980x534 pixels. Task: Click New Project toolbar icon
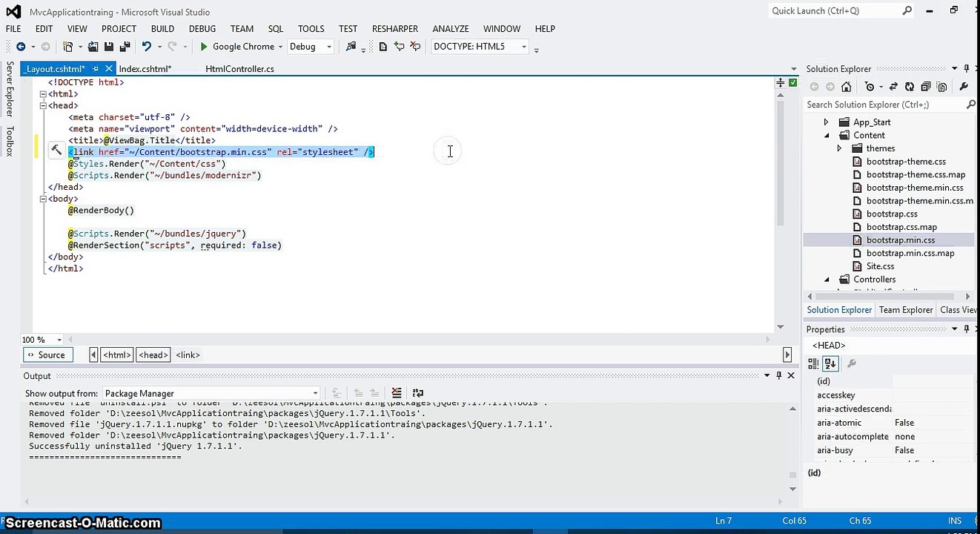(68, 47)
